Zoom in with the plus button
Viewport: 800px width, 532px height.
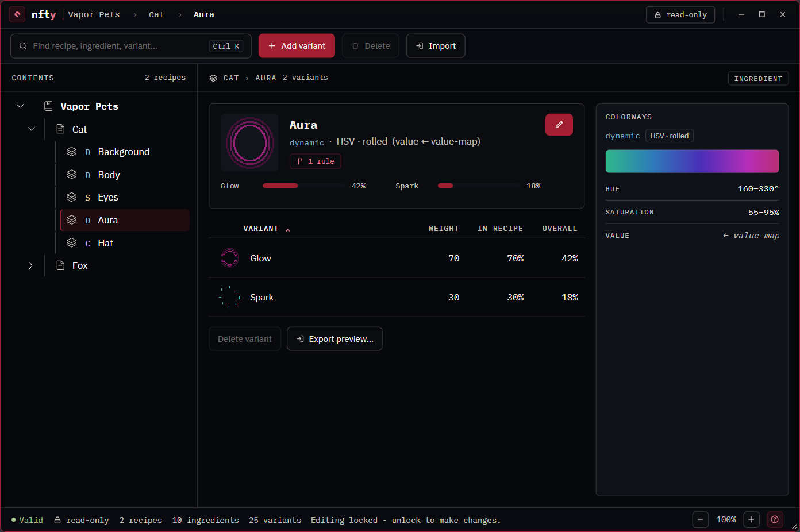click(x=751, y=519)
